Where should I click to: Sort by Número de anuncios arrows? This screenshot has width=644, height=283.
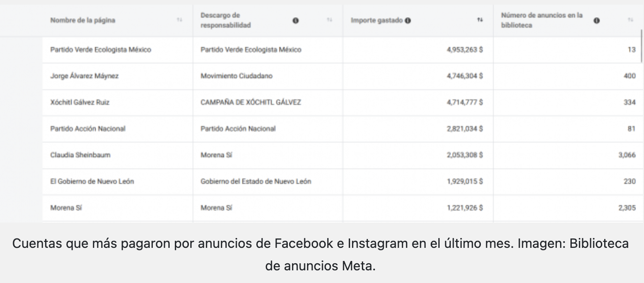[x=630, y=20]
